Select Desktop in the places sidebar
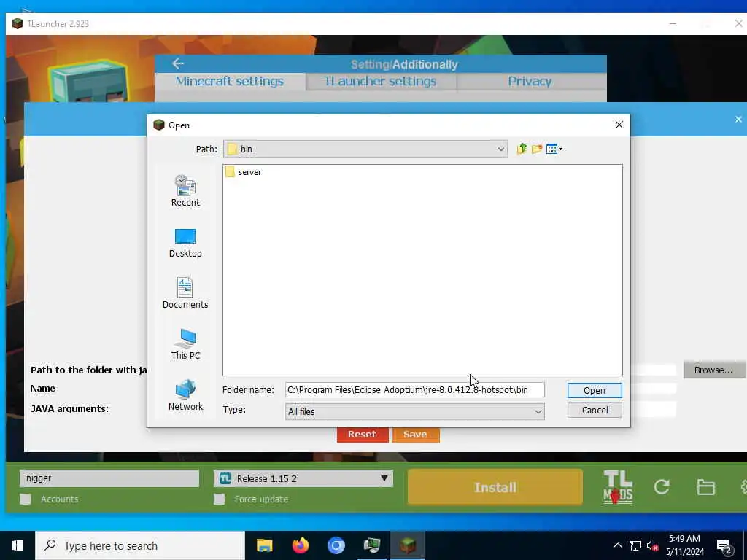 (185, 243)
